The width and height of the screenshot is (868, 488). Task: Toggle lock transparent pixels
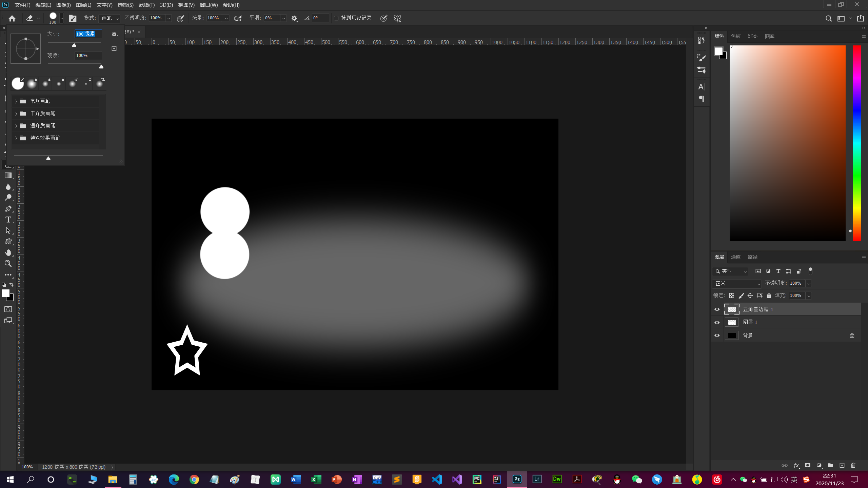[x=732, y=296]
